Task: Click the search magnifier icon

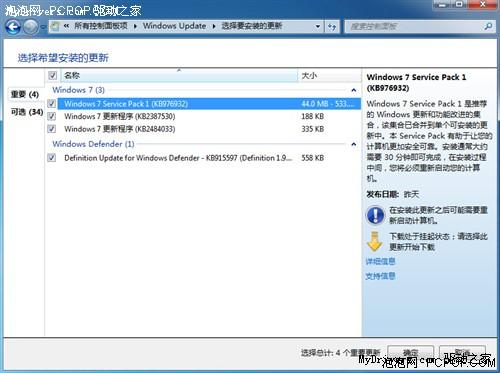Action: coord(488,26)
